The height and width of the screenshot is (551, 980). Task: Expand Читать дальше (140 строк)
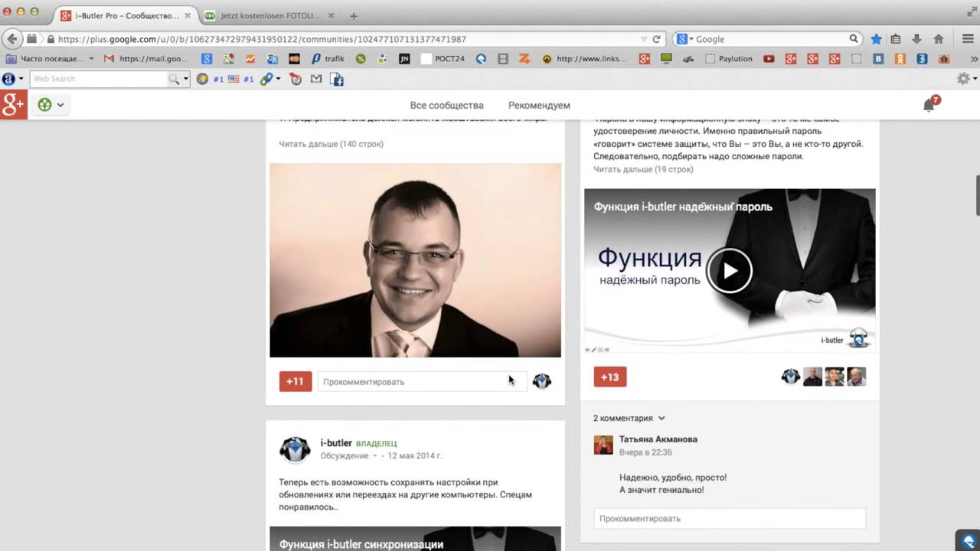pos(331,144)
